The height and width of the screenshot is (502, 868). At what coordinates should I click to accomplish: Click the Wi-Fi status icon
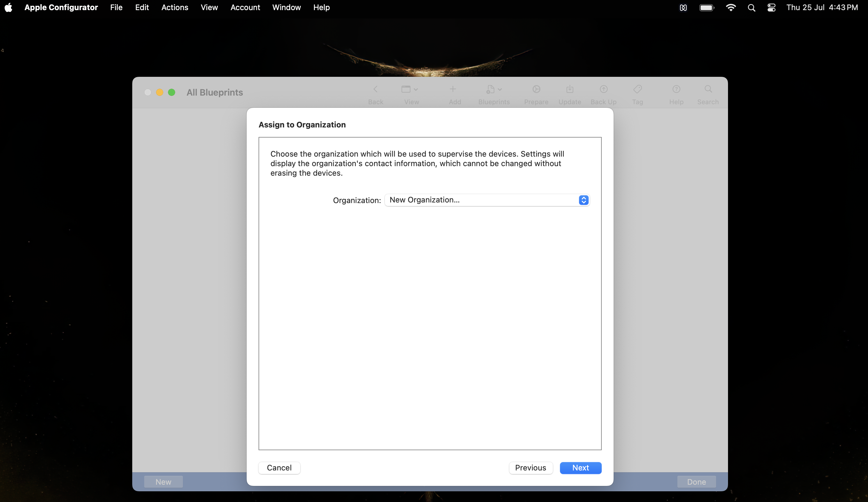tap(731, 7)
